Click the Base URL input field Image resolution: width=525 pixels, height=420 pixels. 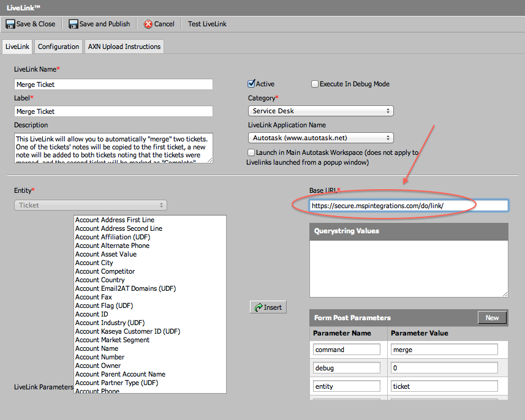(409, 206)
